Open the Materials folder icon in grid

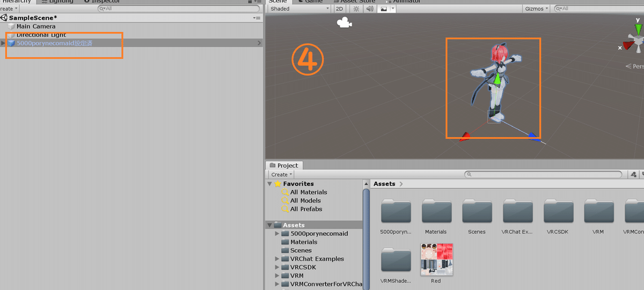pos(436,211)
